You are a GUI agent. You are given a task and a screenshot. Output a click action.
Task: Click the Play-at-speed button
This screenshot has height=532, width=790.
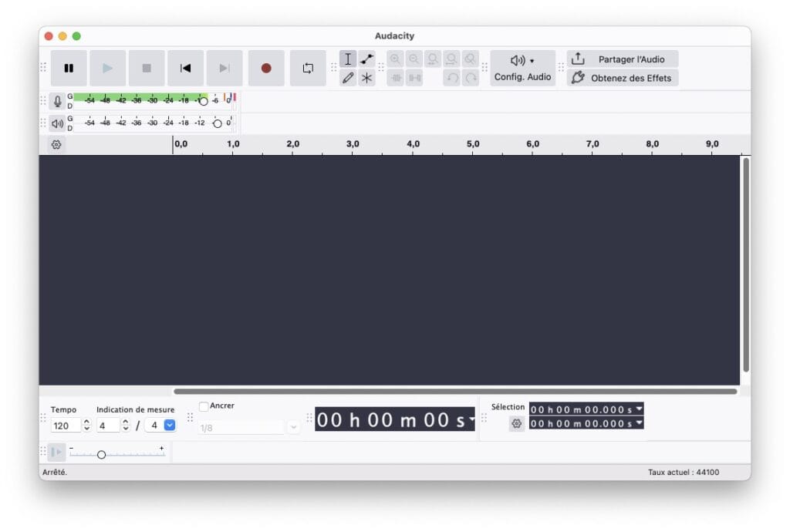point(57,452)
